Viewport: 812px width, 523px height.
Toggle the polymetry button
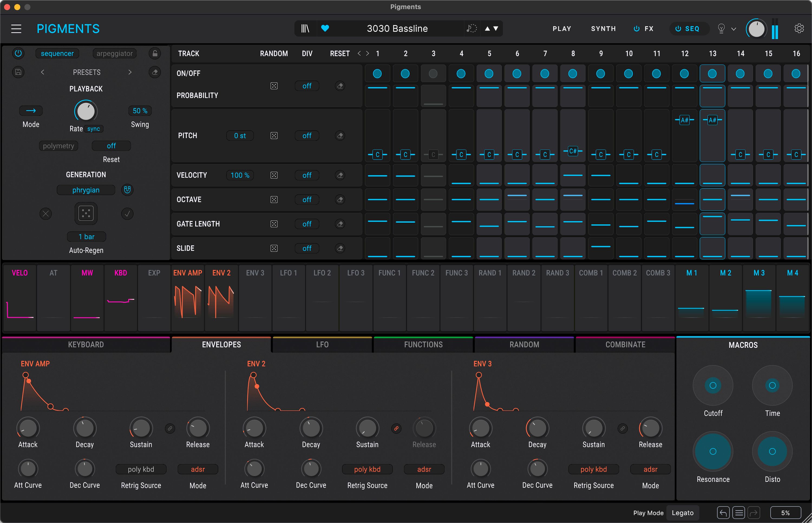[x=58, y=146]
